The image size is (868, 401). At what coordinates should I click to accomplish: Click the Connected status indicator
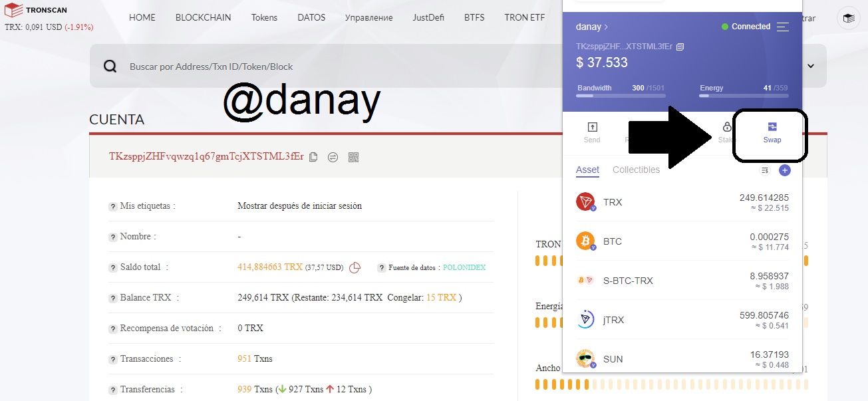pyautogui.click(x=746, y=27)
